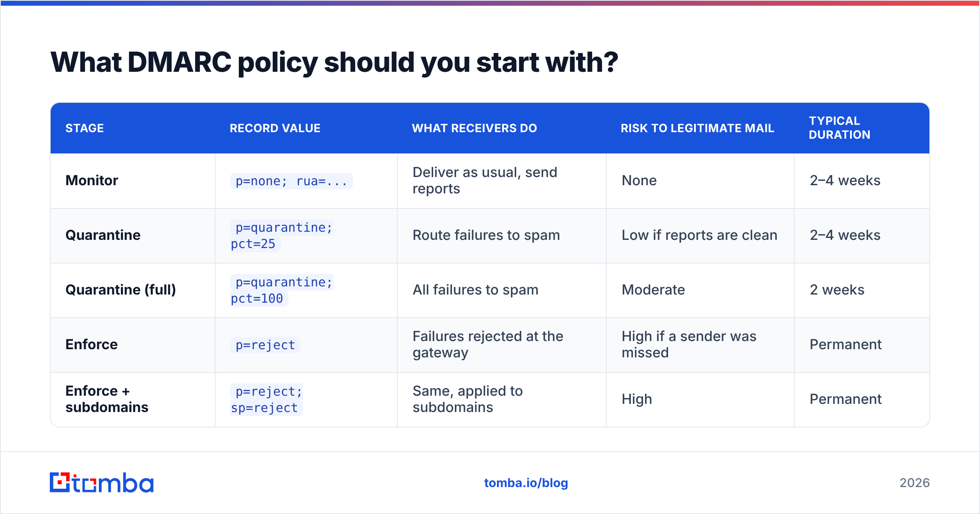Click the heading "What DMARC policy should you start with?"
The width and height of the screenshot is (980, 514).
coord(334,62)
